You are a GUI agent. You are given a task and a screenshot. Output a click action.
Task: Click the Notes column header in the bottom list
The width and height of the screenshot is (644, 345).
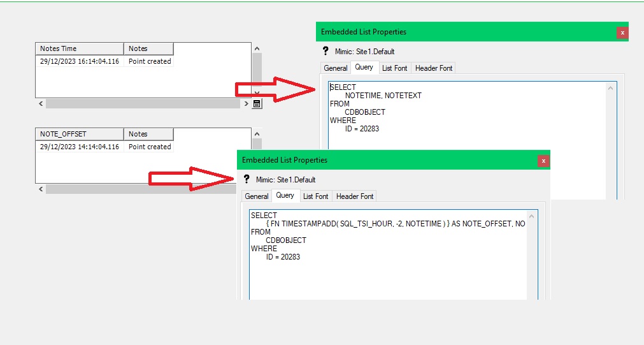point(148,134)
